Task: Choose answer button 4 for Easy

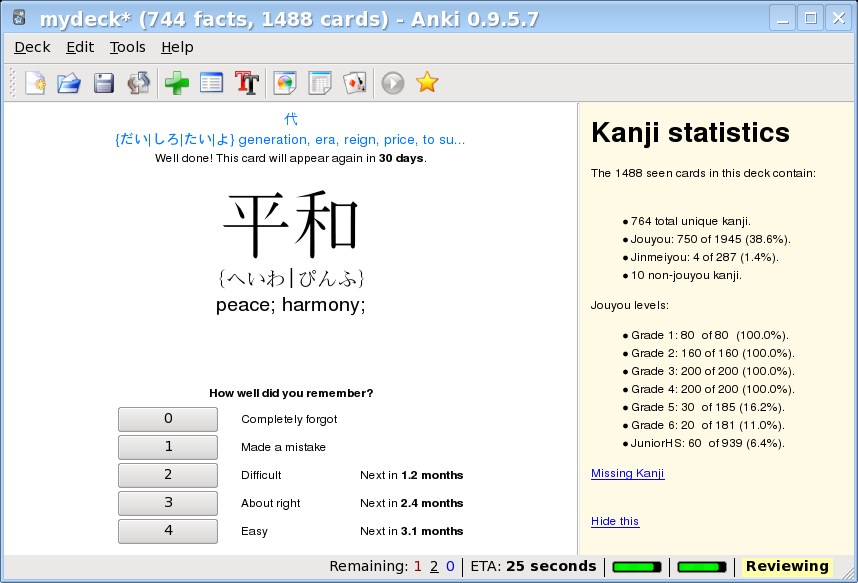Action: 168,531
